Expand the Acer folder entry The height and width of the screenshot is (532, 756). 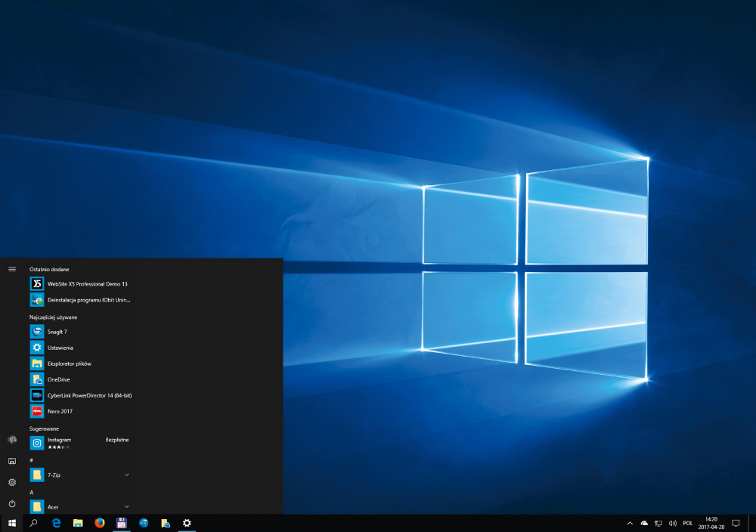pos(127,506)
